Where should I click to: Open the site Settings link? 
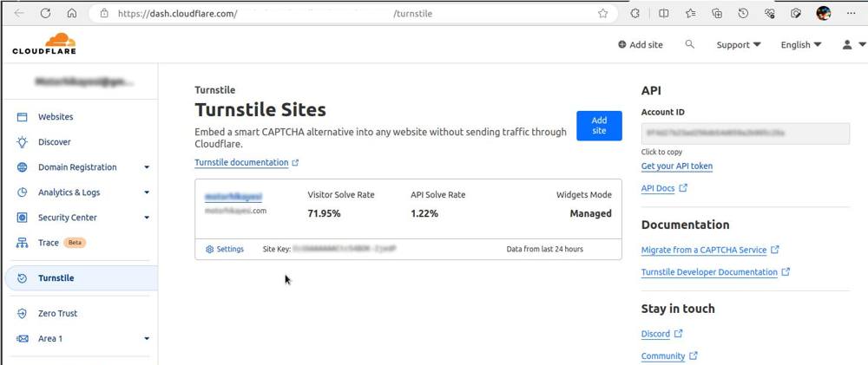click(225, 249)
